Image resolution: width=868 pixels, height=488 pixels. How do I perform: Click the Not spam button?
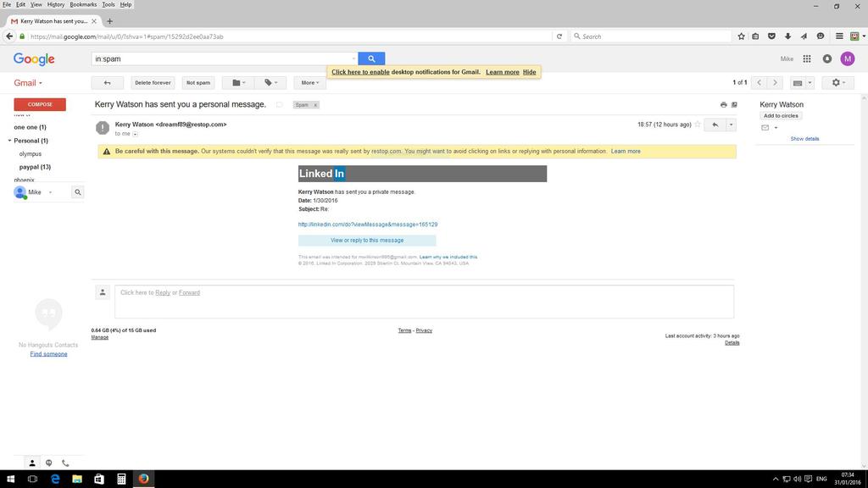[x=198, y=82]
